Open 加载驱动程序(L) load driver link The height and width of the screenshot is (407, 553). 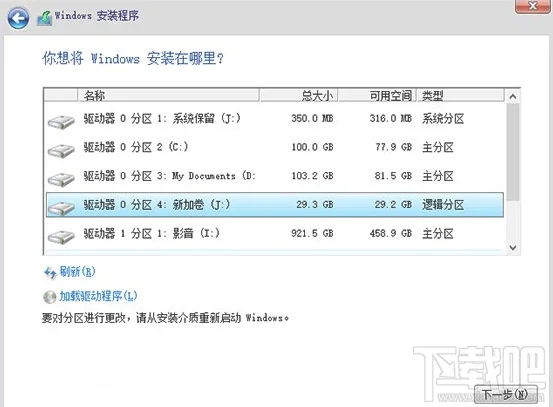point(98,296)
